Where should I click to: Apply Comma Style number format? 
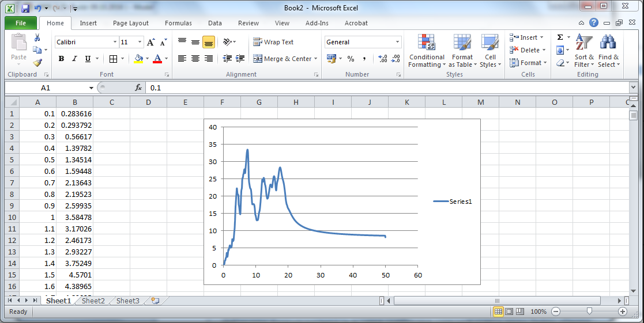(364, 59)
